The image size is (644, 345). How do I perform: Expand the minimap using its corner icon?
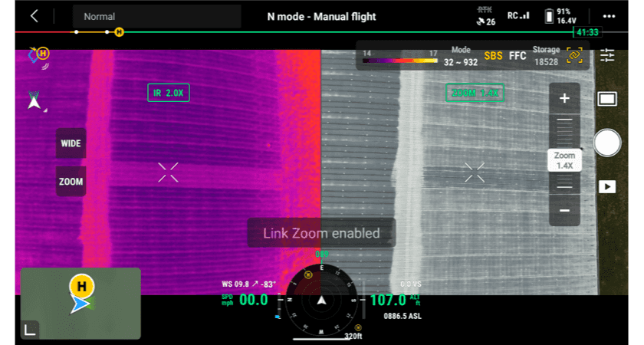coord(31,330)
